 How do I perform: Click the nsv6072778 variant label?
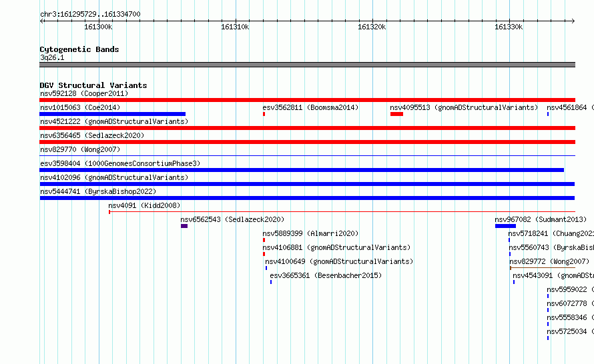coord(570,303)
